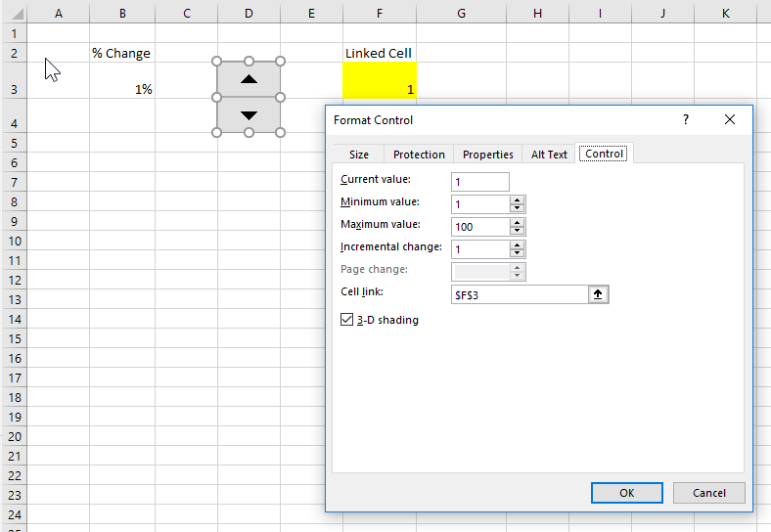Toggle the 3-D shading checkbox
Image resolution: width=771 pixels, height=532 pixels.
point(346,320)
